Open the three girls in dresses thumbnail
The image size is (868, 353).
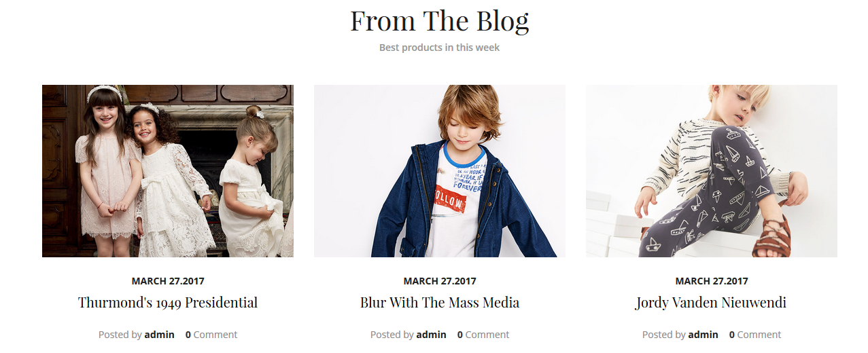(x=168, y=171)
